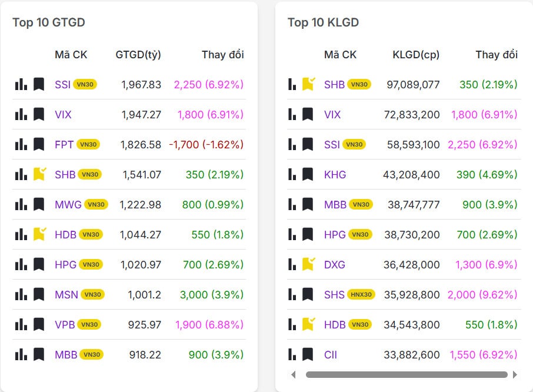The width and height of the screenshot is (533, 392).
Task: Open the chart icon next to KHG
Action: click(x=292, y=174)
